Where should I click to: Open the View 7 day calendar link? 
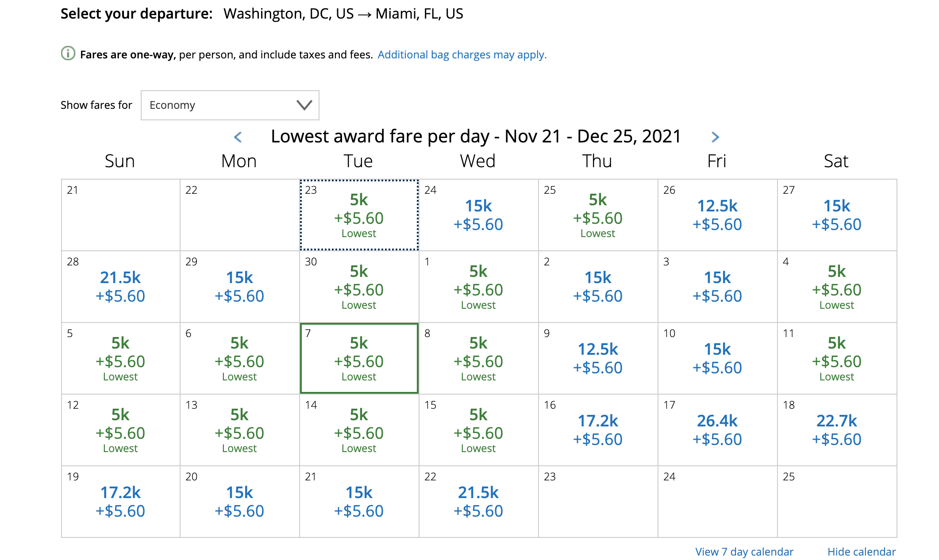coord(744,552)
